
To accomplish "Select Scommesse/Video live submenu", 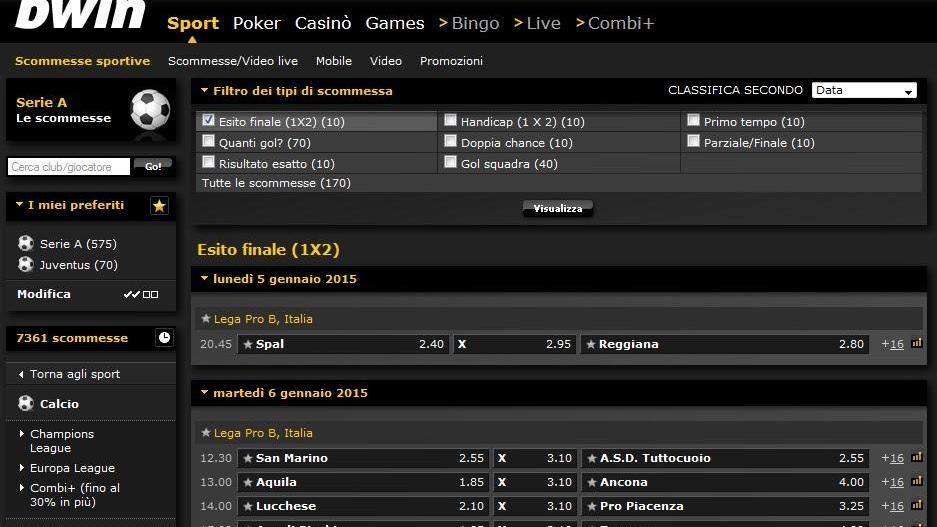I will click(x=232, y=61).
